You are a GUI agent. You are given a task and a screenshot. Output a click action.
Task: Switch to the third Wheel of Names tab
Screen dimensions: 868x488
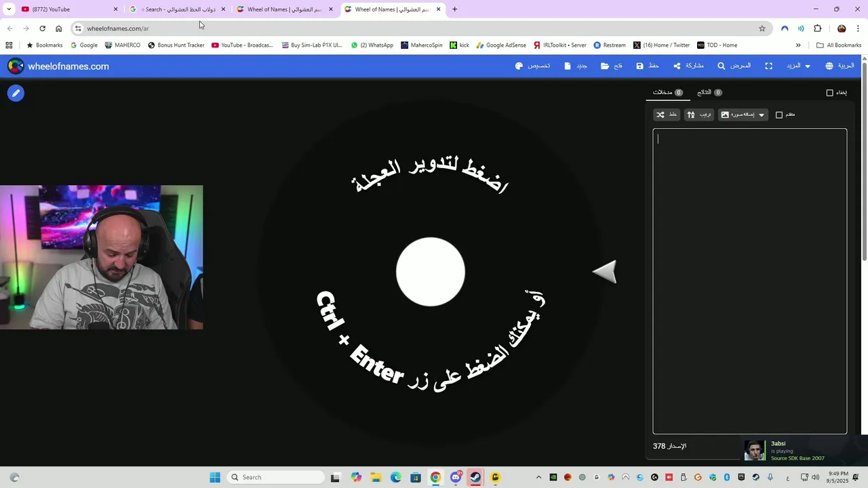pyautogui.click(x=285, y=9)
